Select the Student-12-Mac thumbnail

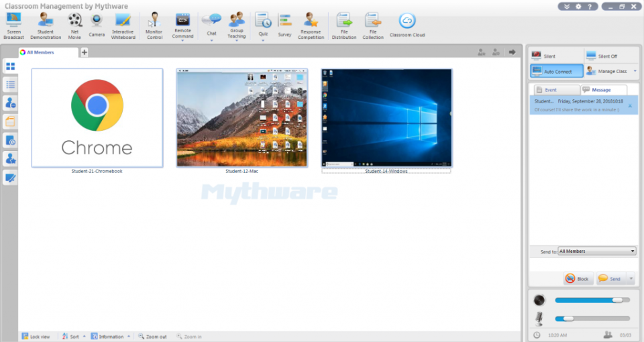[x=242, y=118]
